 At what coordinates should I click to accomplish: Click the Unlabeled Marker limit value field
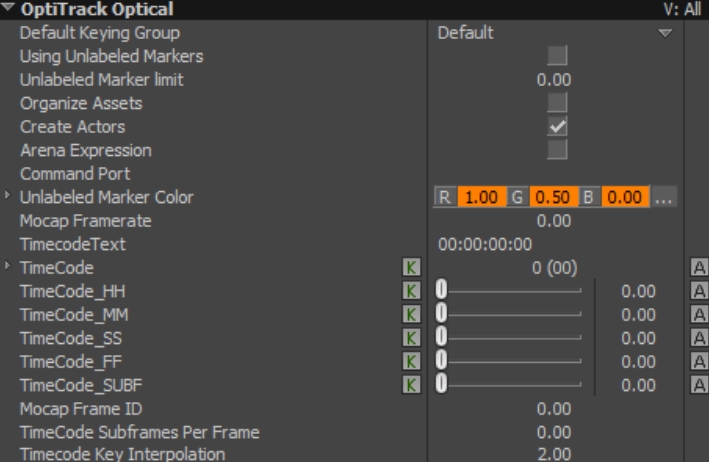553,80
